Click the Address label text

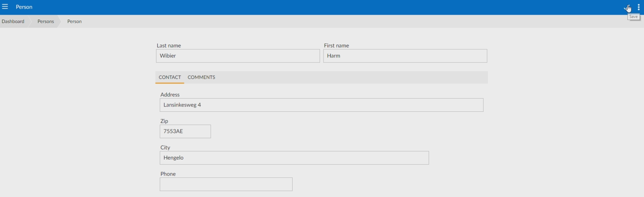170,95
